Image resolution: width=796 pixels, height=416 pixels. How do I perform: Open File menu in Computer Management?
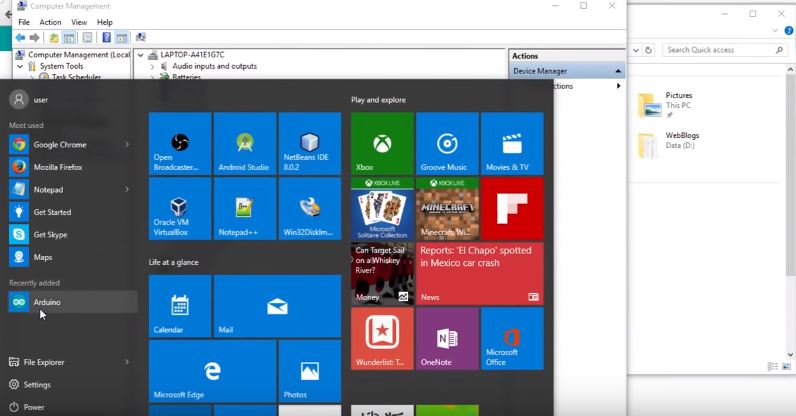pyautogui.click(x=24, y=22)
